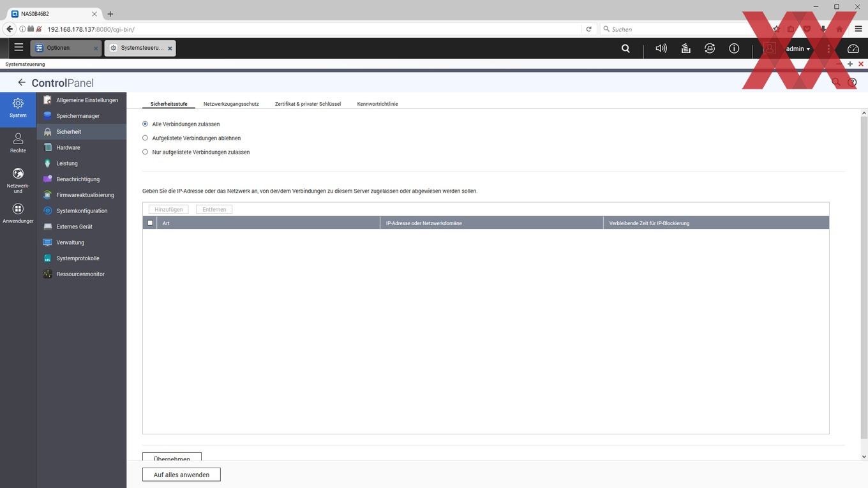The height and width of the screenshot is (488, 868).
Task: Select Aufgelistete Verbindungen ablehnen
Action: click(145, 138)
